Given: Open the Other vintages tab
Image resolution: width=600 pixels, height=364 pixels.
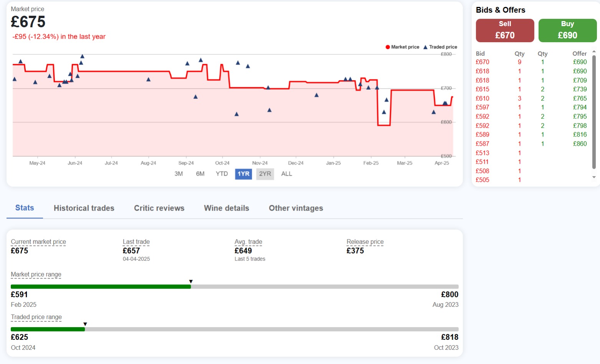Looking at the screenshot, I should coord(296,208).
